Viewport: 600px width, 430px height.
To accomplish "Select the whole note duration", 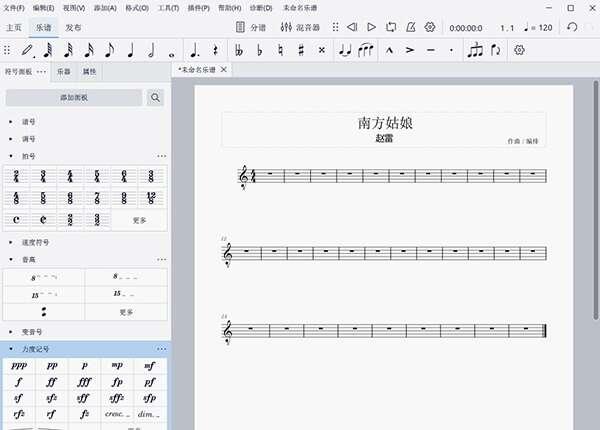I will tap(171, 49).
